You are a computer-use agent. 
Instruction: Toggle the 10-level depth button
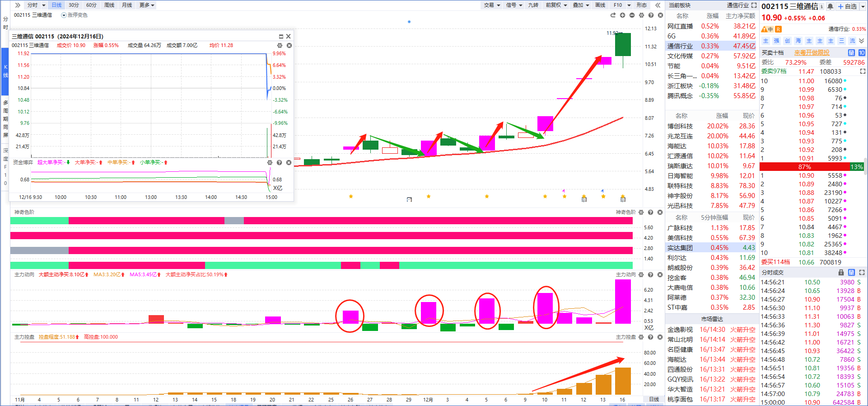862,53
